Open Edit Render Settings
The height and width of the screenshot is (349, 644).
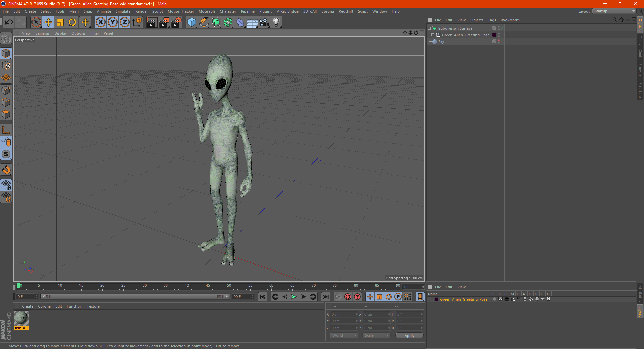(176, 22)
